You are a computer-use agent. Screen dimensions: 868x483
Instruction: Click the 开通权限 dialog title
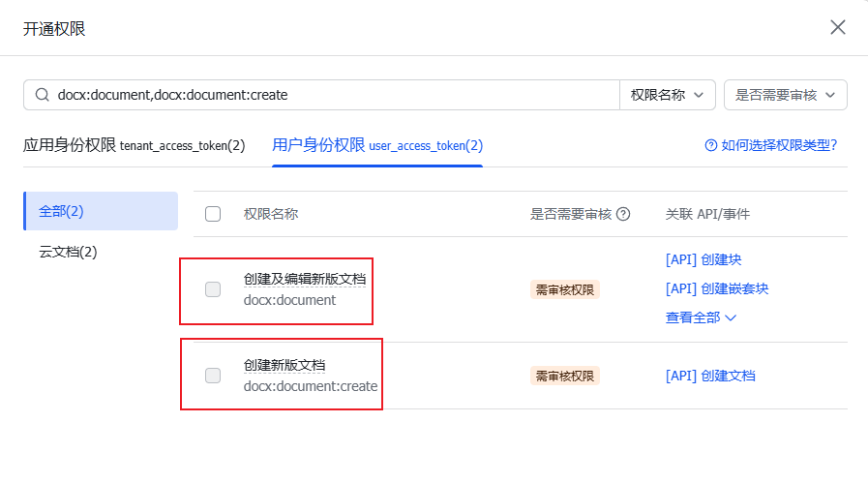pyautogui.click(x=54, y=28)
